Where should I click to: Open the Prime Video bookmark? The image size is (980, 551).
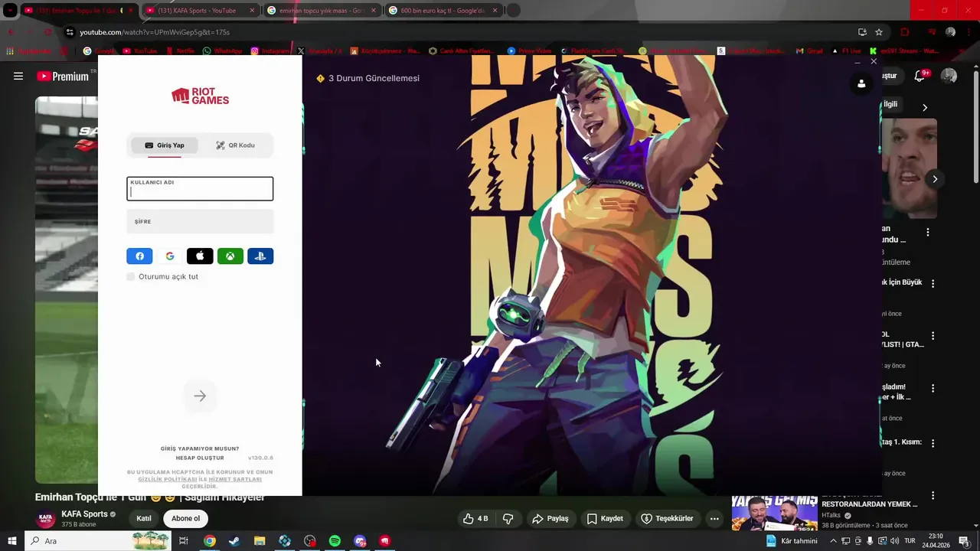(529, 51)
